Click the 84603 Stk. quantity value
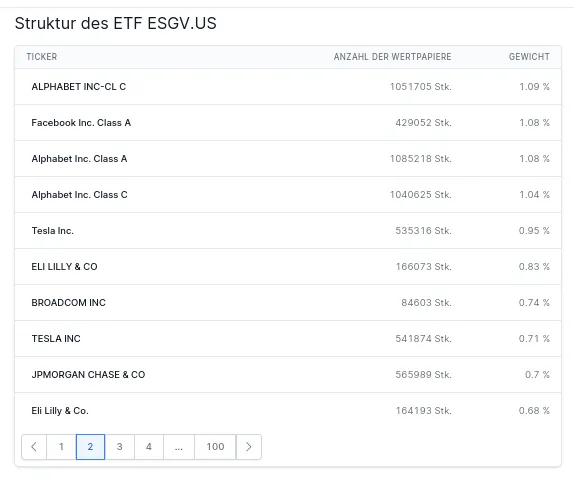 point(426,303)
